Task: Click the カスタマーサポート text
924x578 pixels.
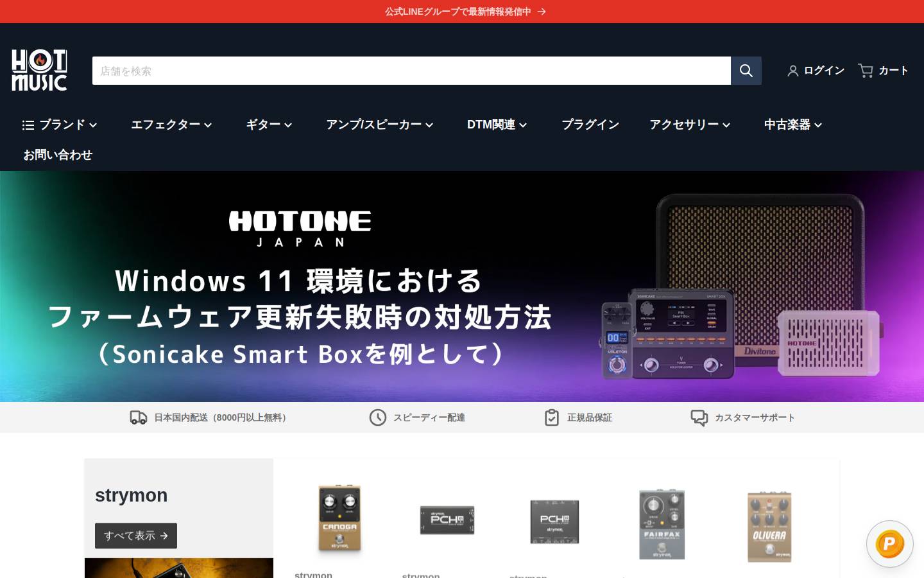Action: tap(755, 417)
